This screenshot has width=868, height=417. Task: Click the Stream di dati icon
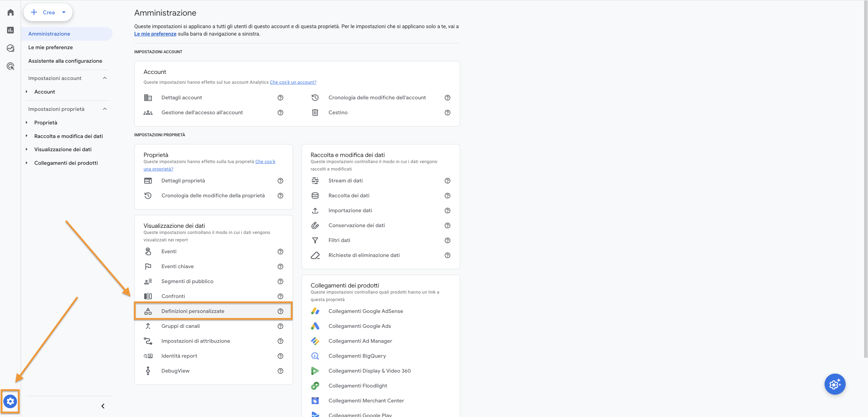[315, 181]
